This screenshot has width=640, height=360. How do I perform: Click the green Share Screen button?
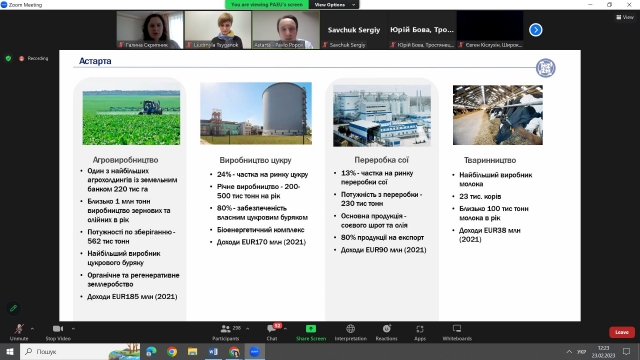(311, 332)
